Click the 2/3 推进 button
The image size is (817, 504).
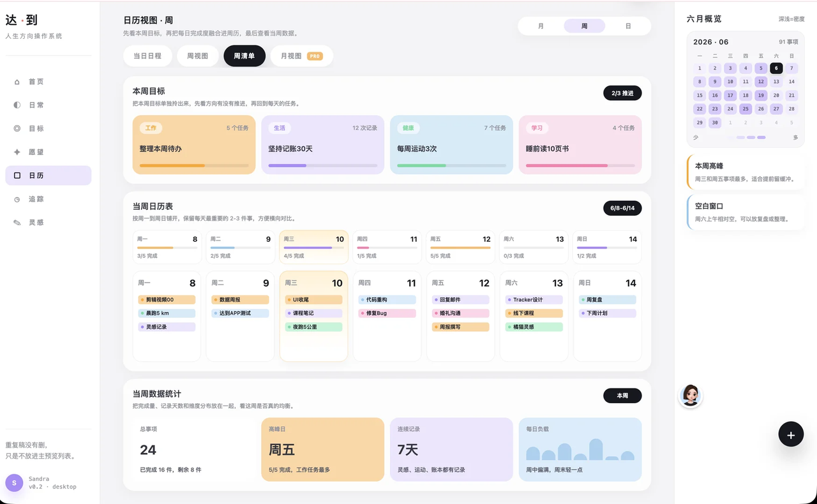[622, 93]
